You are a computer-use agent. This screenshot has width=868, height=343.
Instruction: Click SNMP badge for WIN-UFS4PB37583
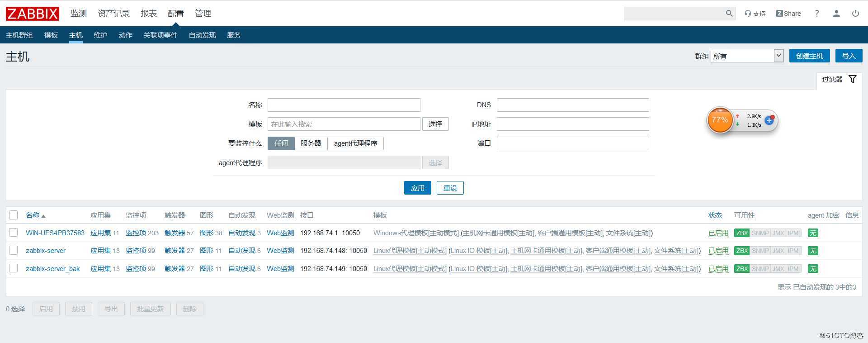tap(760, 233)
